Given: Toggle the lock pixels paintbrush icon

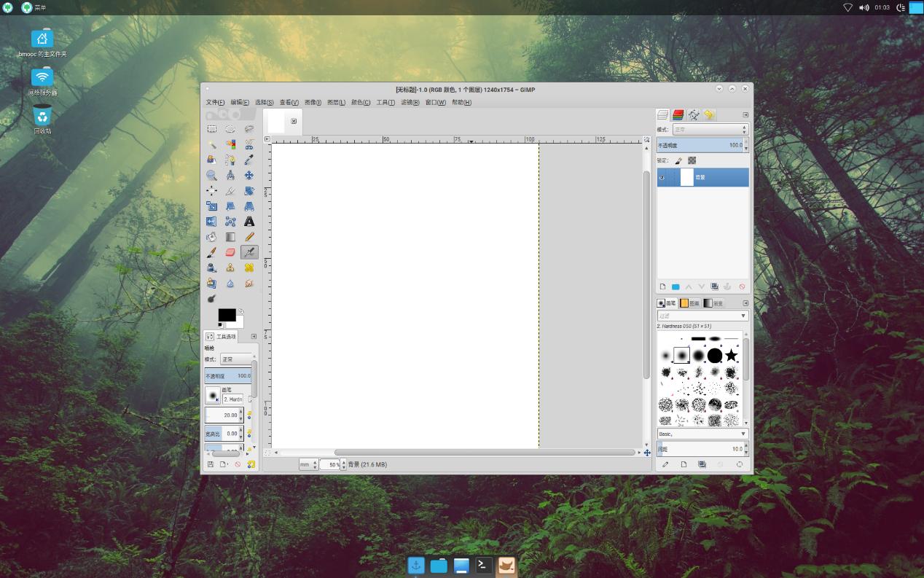Looking at the screenshot, I should pos(678,160).
